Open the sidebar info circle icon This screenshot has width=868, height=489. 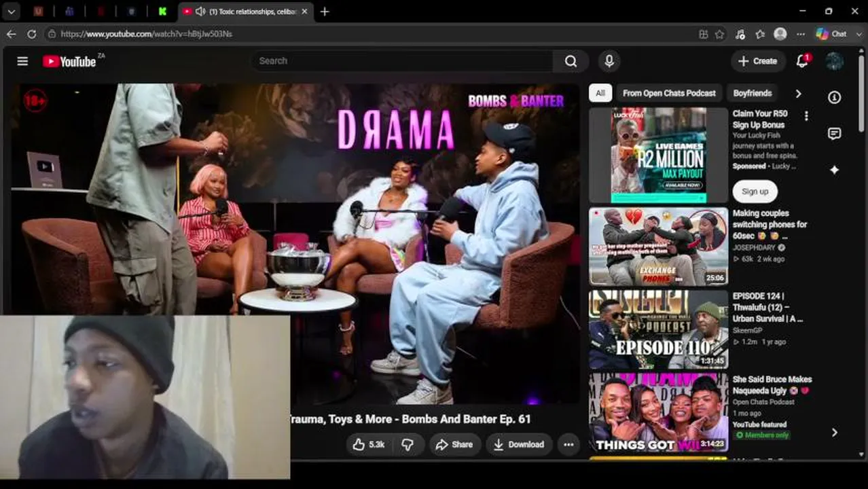(834, 97)
